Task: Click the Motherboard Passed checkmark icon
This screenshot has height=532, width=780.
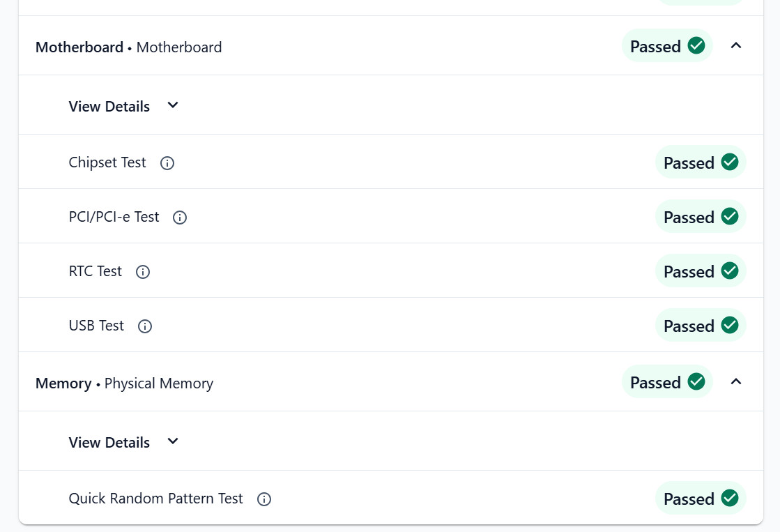Action: [x=696, y=46]
